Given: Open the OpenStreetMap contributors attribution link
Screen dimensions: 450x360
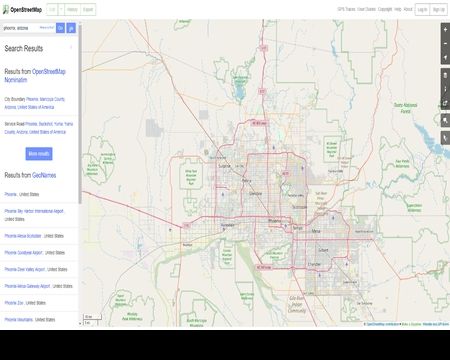Looking at the screenshot, I should click(382, 324).
